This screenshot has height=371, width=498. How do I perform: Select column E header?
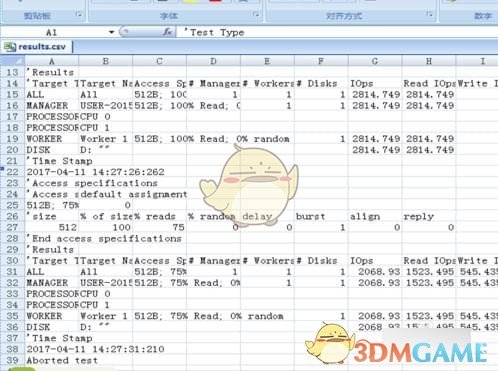(267, 61)
